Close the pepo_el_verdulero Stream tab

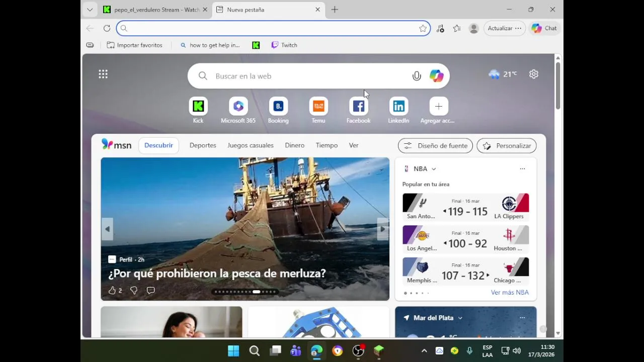point(205,10)
